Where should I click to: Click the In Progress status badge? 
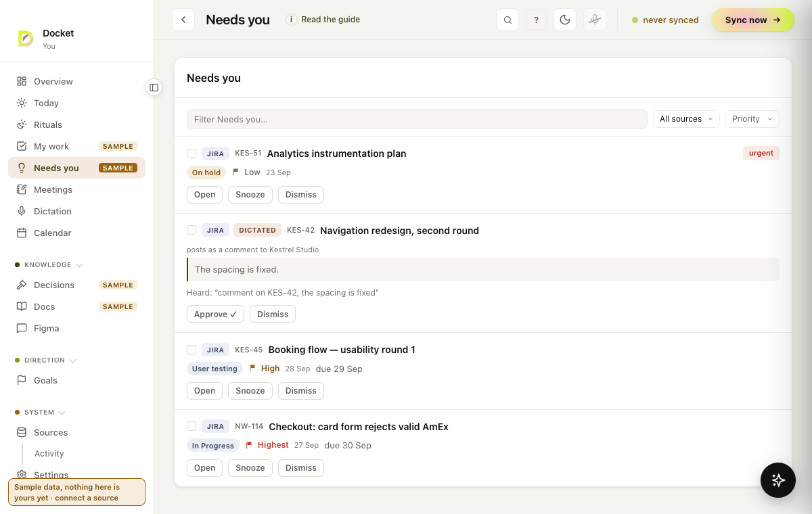point(213,446)
